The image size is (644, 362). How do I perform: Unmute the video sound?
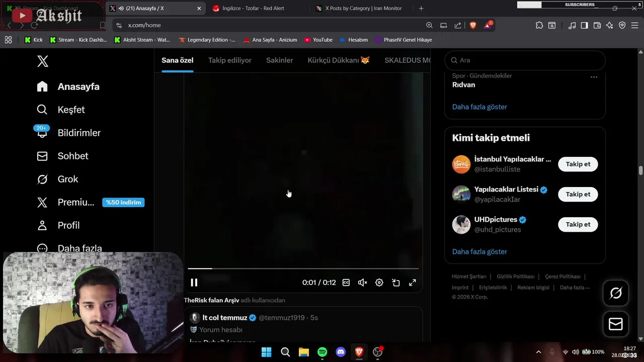click(363, 283)
